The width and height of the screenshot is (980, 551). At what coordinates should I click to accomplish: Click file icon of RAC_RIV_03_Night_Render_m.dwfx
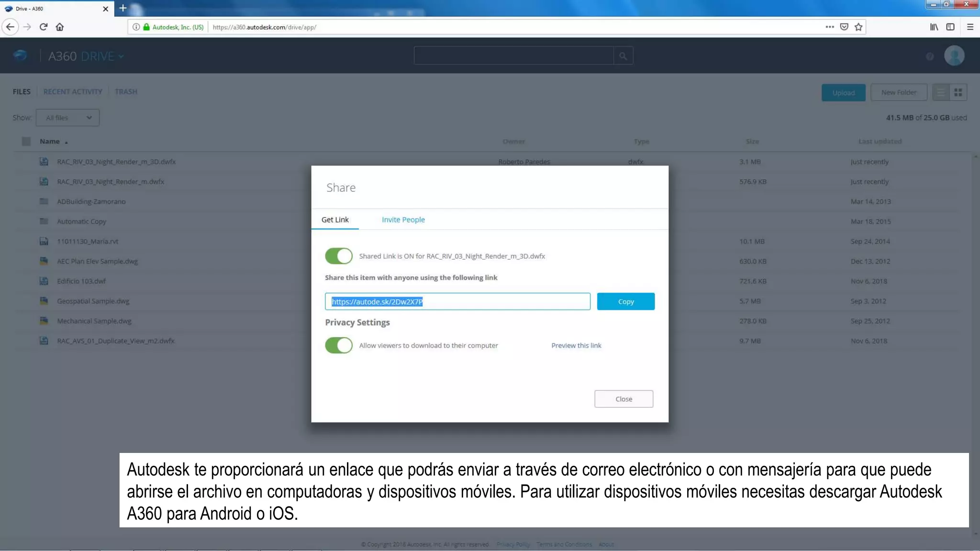44,181
